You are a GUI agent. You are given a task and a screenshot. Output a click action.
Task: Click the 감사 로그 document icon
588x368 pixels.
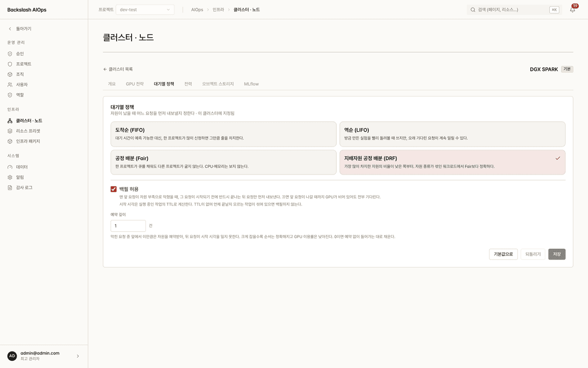[10, 187]
